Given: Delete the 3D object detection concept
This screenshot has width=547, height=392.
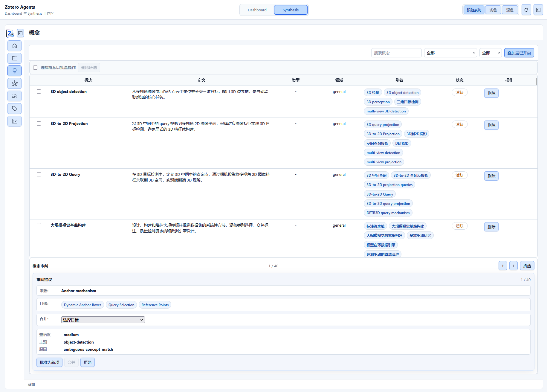Looking at the screenshot, I should [491, 93].
